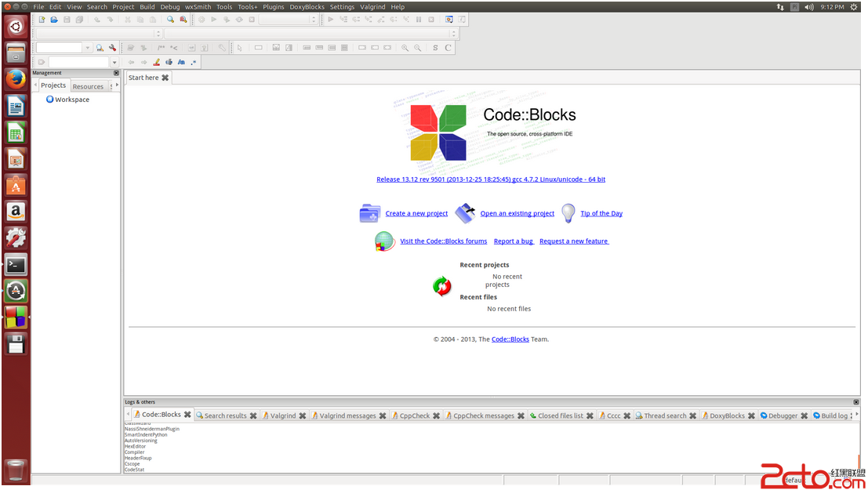Click the Build gear icon

pos(202,20)
